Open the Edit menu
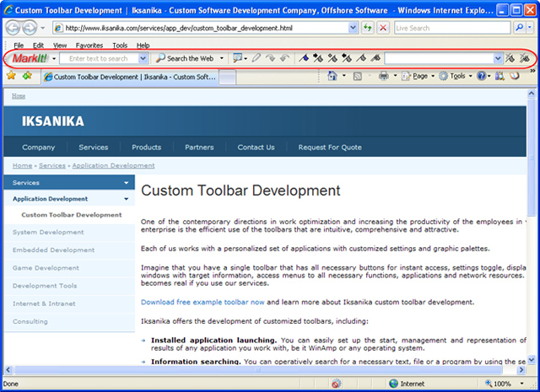This screenshot has width=540, height=392. coord(38,46)
